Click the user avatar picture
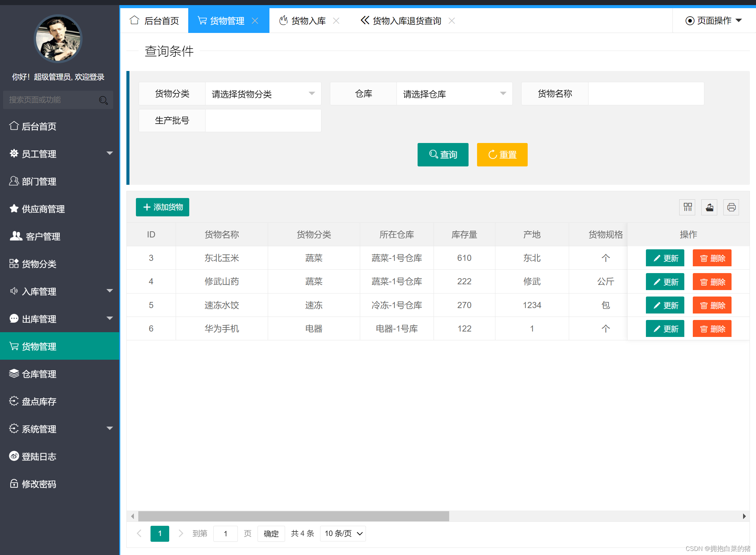This screenshot has width=756, height=555. click(58, 39)
